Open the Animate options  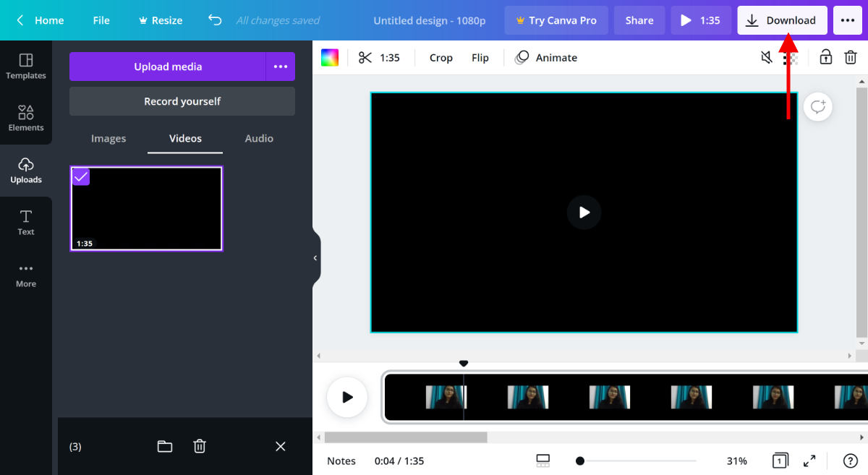tap(546, 58)
